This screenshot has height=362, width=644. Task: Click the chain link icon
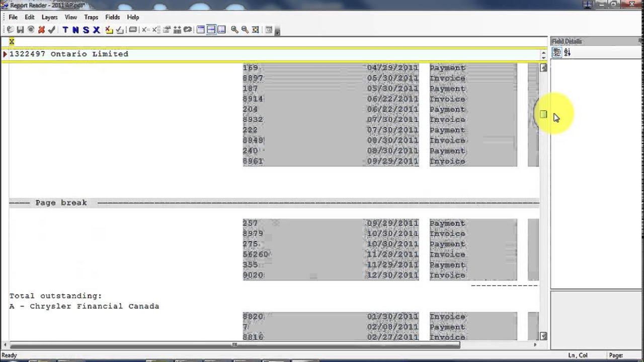point(188,30)
